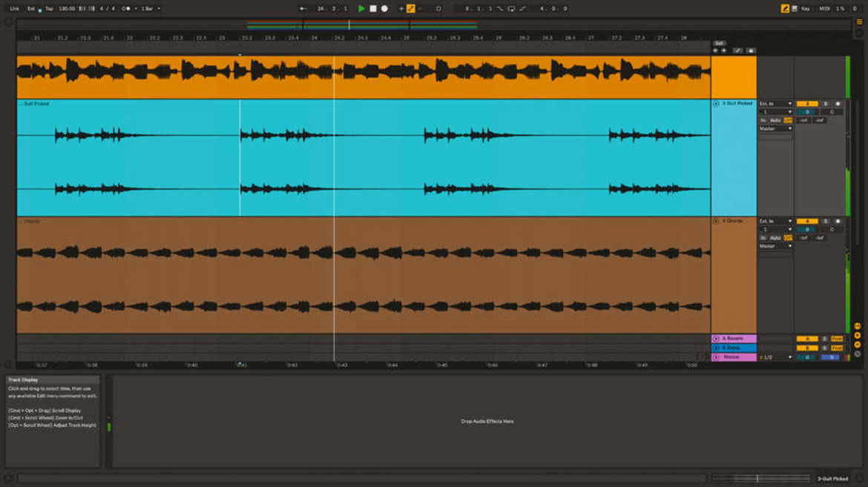868x487 pixels.
Task: Open Master output dropdown on Chords track
Action: tap(775, 246)
